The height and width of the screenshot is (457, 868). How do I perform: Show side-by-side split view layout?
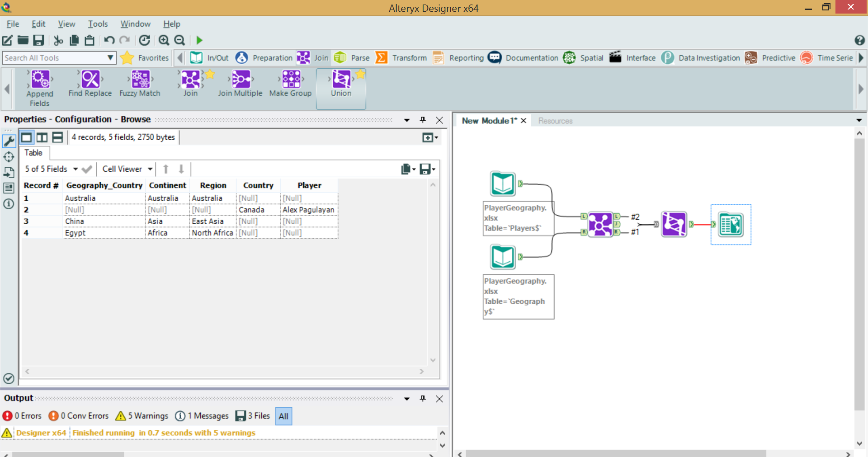42,137
